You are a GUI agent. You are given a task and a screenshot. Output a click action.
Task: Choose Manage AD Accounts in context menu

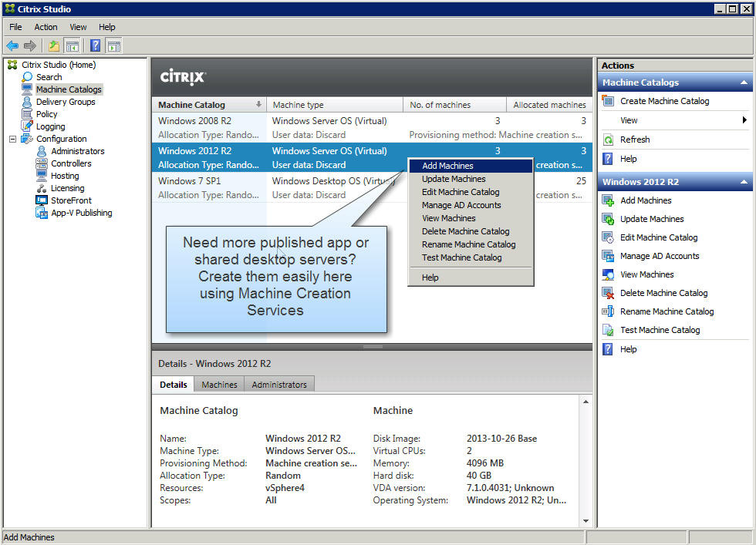471,205
